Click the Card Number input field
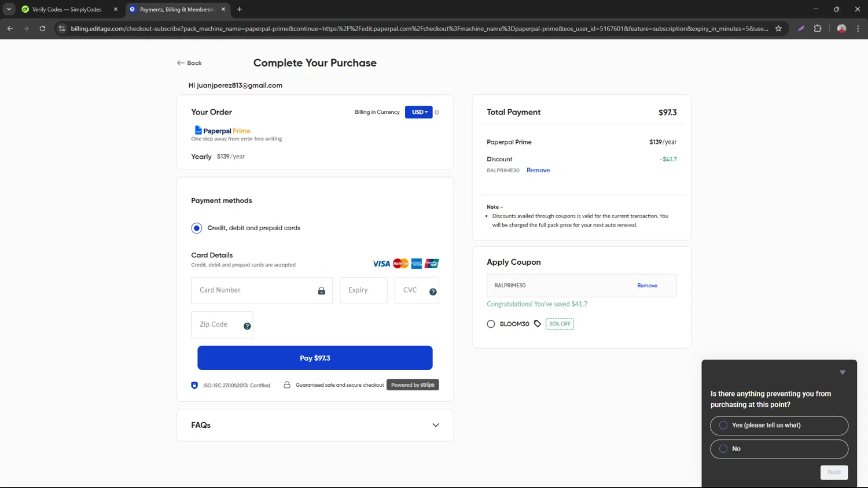The width and height of the screenshot is (868, 488). coord(262,290)
